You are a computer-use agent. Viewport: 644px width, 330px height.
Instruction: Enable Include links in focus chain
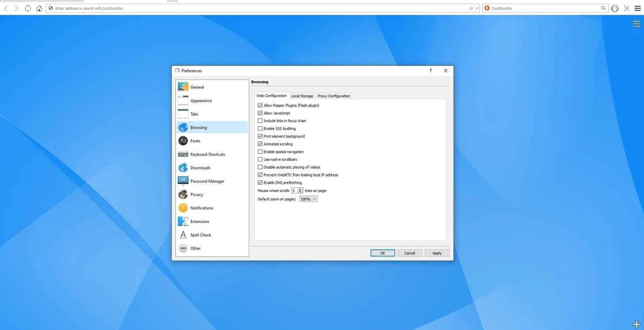[260, 121]
